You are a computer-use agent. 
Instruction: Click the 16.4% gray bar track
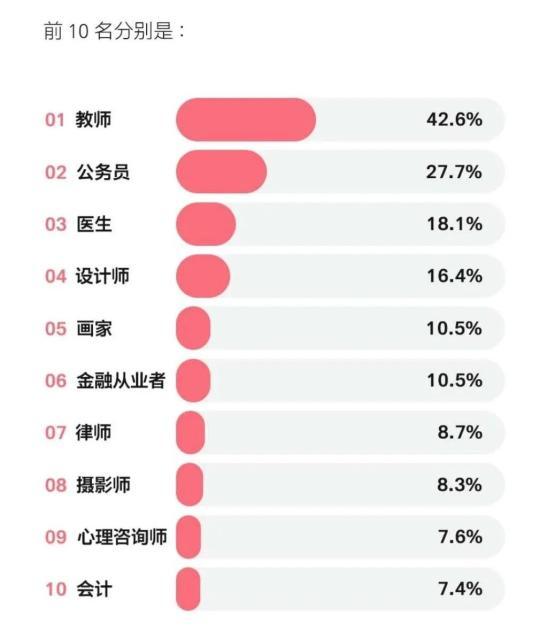pyautogui.click(x=341, y=276)
